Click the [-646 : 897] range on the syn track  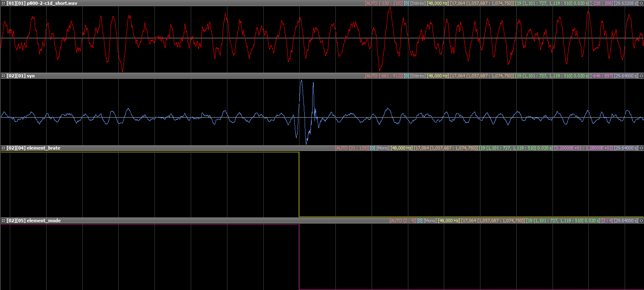tap(601, 76)
